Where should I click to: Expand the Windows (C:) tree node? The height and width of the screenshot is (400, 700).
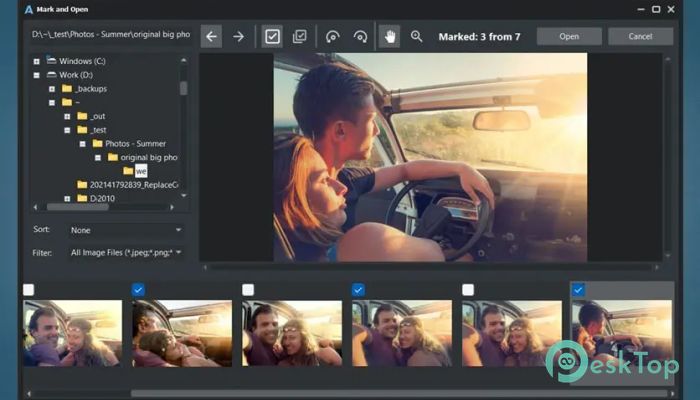coord(37,61)
